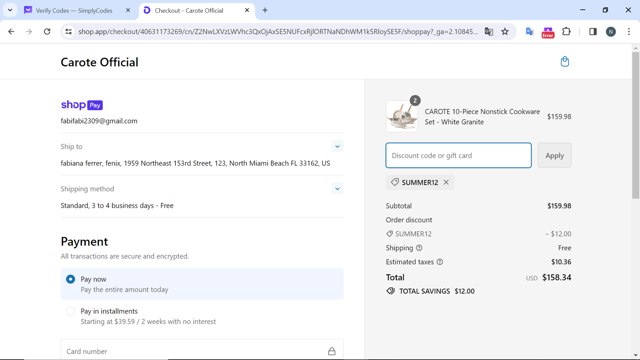Open the translate page icon in address bar
Viewport: 640px width, 360px height.
[489, 31]
